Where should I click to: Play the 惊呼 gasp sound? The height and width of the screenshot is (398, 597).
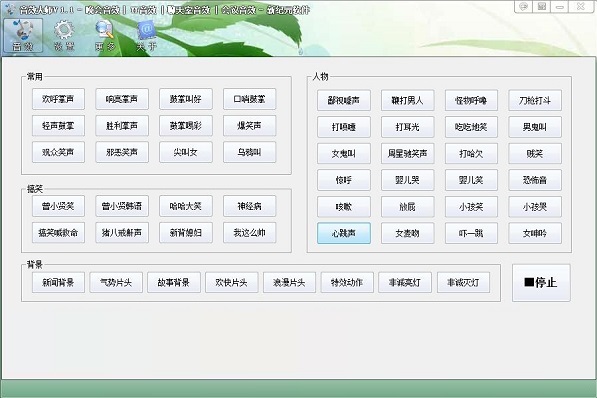click(344, 180)
